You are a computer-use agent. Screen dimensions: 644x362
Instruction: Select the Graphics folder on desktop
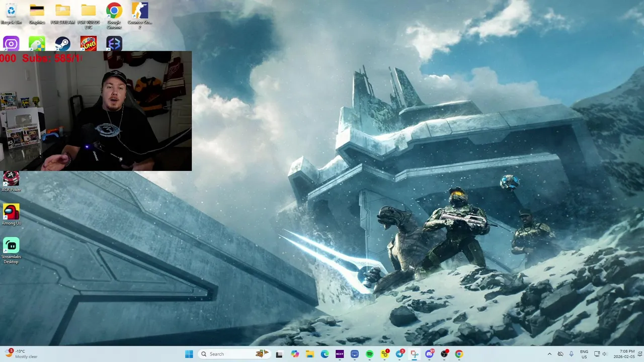[37, 14]
